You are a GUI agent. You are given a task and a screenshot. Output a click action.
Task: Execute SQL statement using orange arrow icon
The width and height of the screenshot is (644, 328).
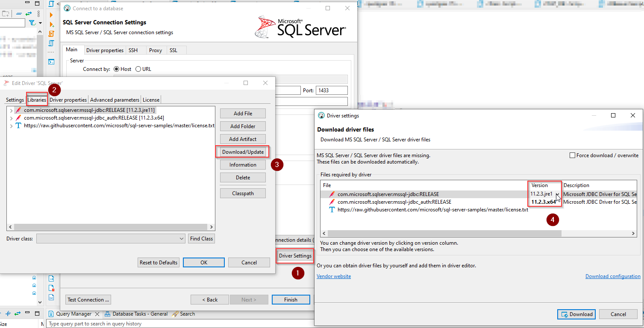51,15
